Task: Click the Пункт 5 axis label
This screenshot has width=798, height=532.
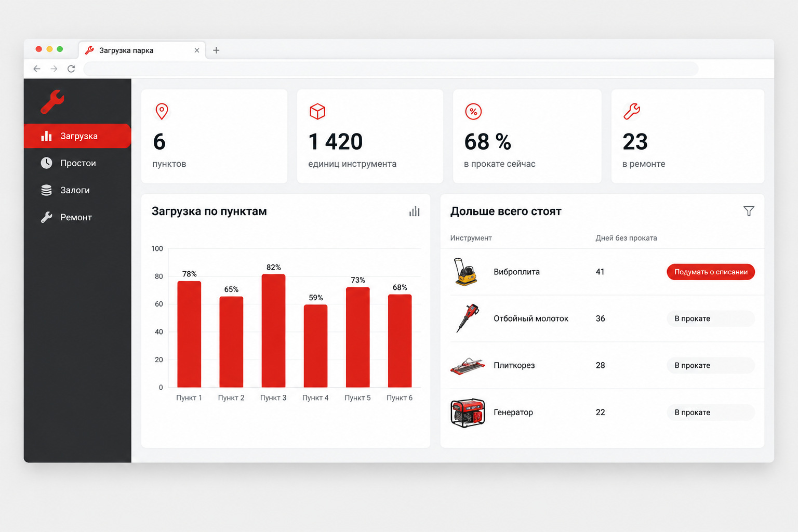Action: pyautogui.click(x=357, y=397)
